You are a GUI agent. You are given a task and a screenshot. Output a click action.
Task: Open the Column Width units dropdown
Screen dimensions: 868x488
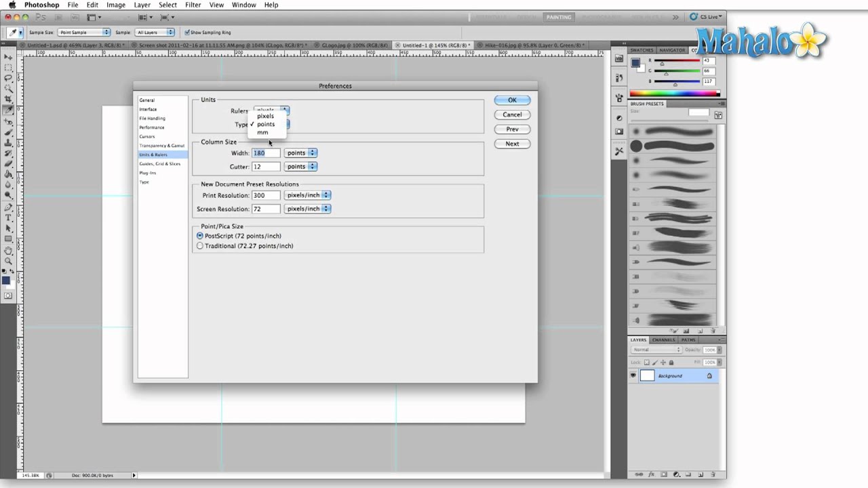(x=300, y=153)
